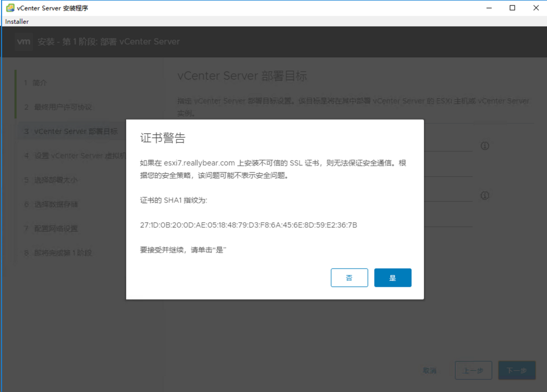
Task: Select step 3 vCenter Server 部署目标
Action: (71, 131)
